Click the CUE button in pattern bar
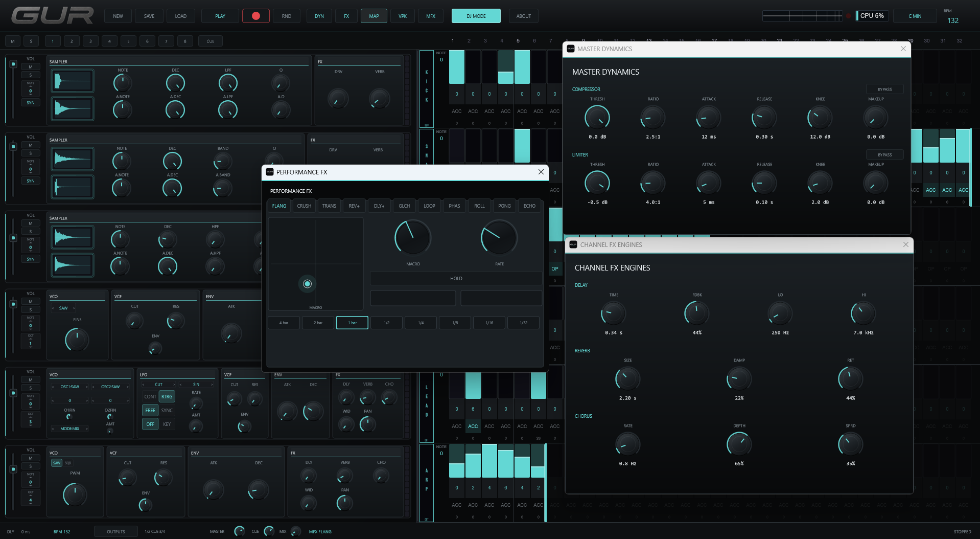 211,41
